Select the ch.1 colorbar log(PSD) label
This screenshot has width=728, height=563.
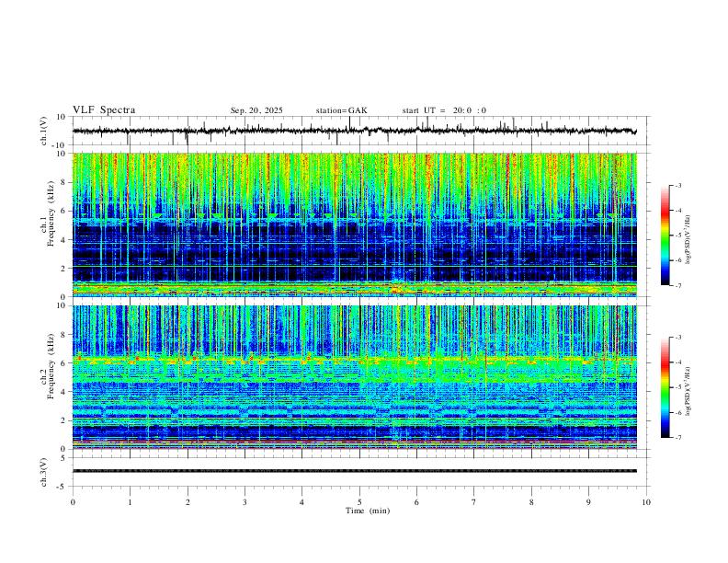(688, 240)
